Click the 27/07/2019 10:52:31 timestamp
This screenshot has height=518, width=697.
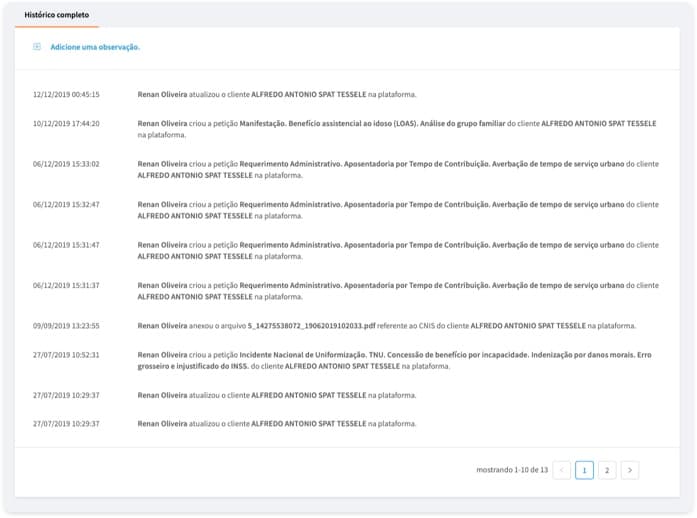(x=66, y=355)
